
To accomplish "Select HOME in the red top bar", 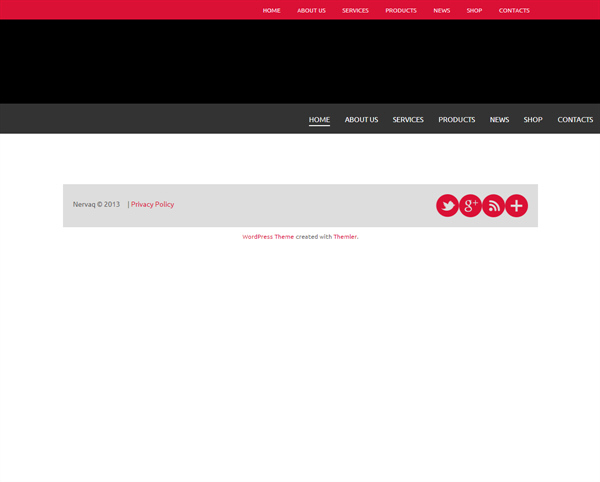I will coord(271,10).
